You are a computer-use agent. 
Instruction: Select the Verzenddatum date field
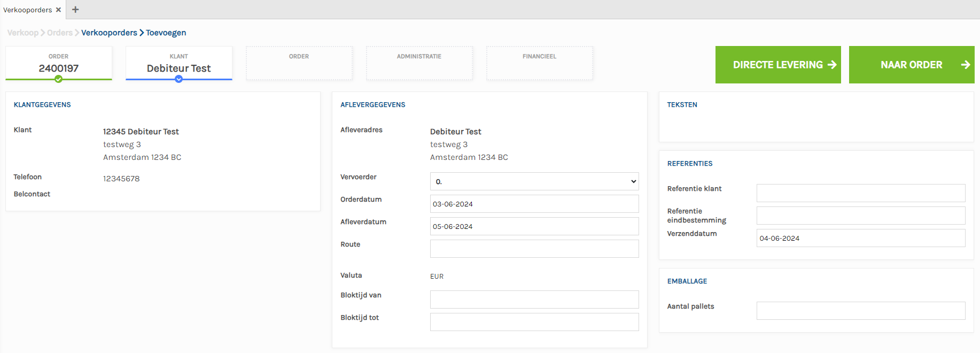coord(861,238)
